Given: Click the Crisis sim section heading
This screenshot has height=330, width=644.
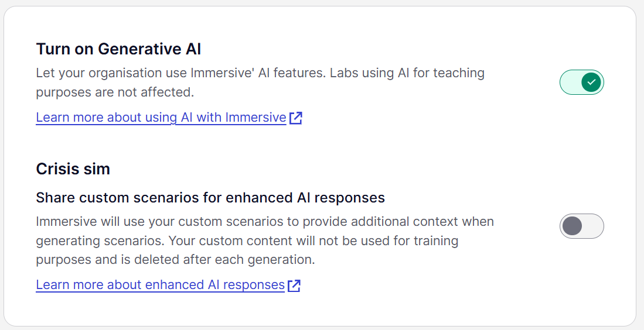Looking at the screenshot, I should [x=73, y=169].
